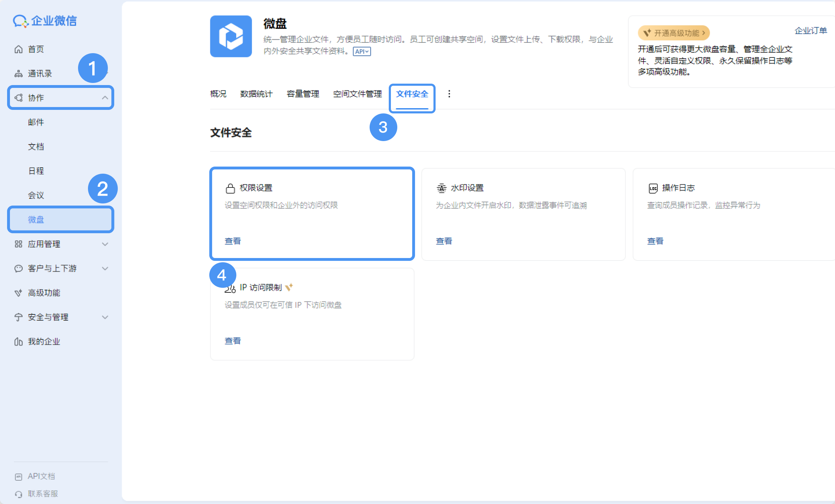The height and width of the screenshot is (504, 835).
Task: Click the grid icon beside 应用管理
Action: click(x=18, y=244)
